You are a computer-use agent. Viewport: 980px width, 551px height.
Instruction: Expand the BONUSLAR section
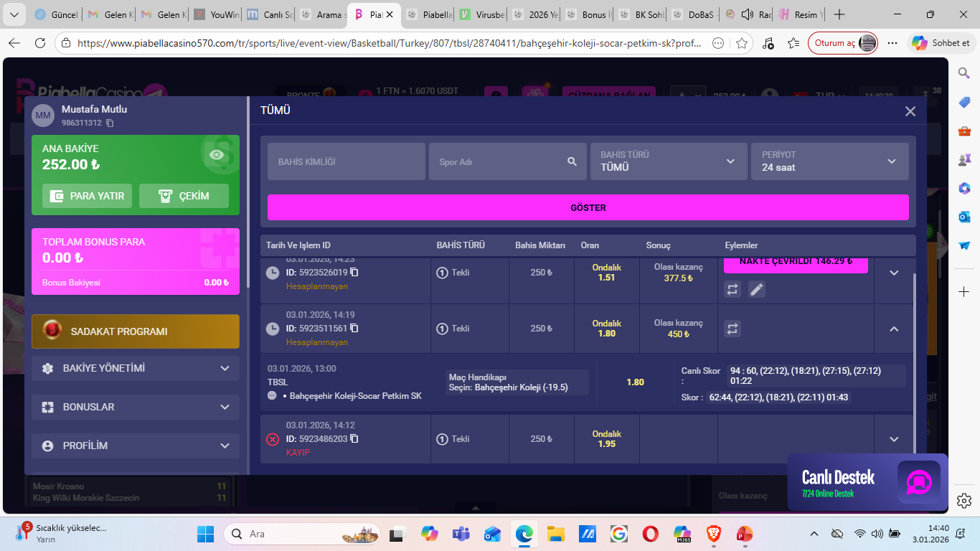[136, 407]
